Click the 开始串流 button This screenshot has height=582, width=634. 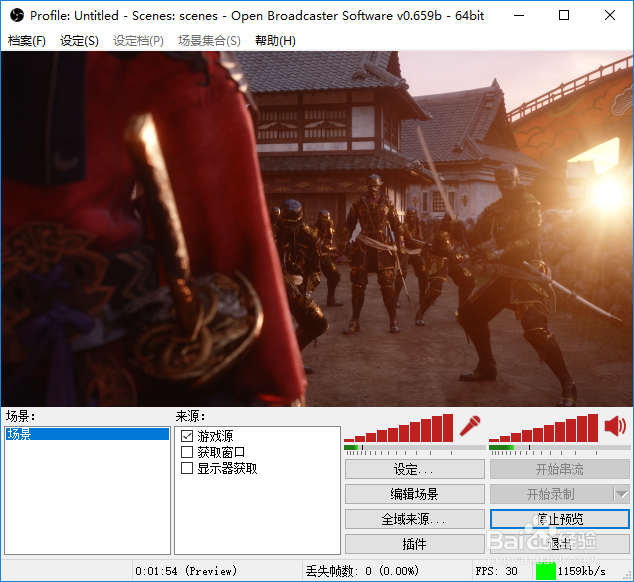point(560,469)
